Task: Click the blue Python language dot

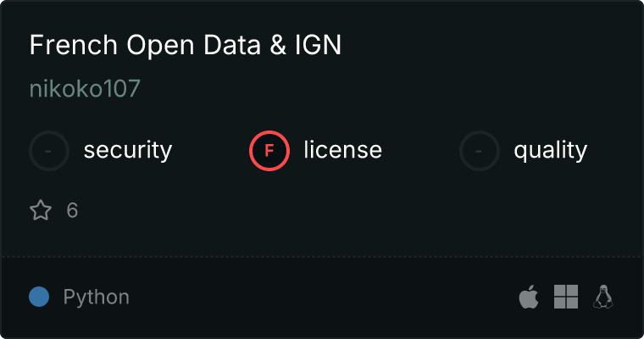Action: [x=39, y=297]
